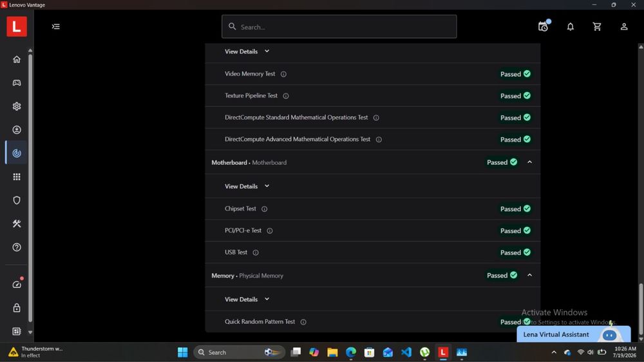This screenshot has height=362, width=644.
Task: Show info for Texture Pipeline Test
Action: (286, 96)
